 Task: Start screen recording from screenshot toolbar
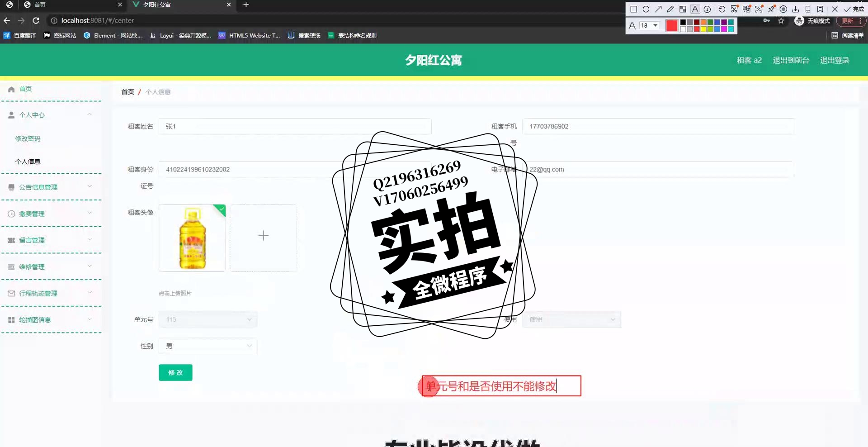click(783, 9)
